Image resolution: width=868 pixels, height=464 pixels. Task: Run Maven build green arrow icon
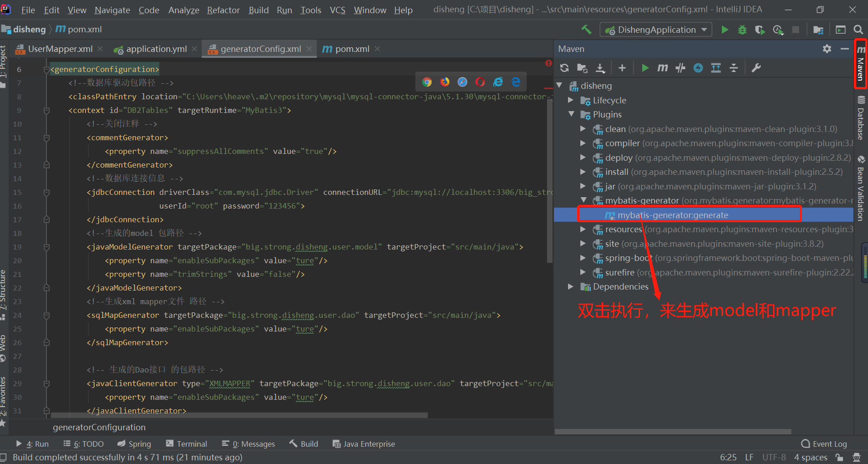[645, 68]
